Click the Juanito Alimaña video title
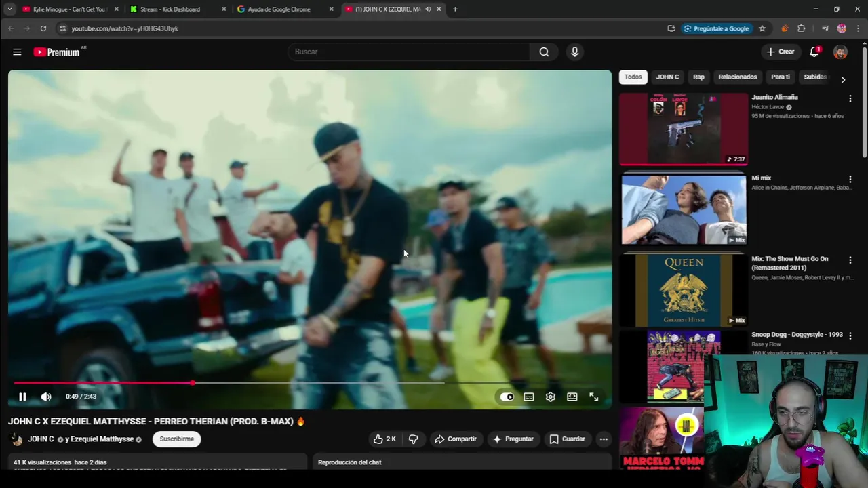This screenshot has width=868, height=488. [774, 97]
